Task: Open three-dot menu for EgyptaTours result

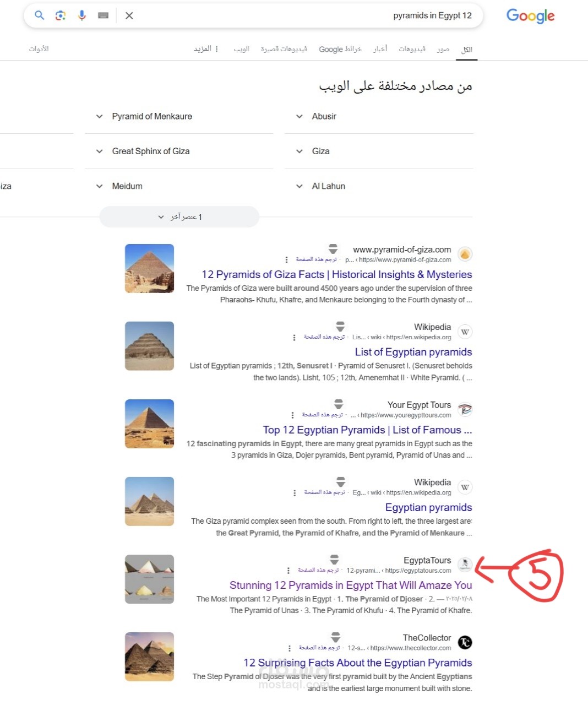Action: click(288, 570)
